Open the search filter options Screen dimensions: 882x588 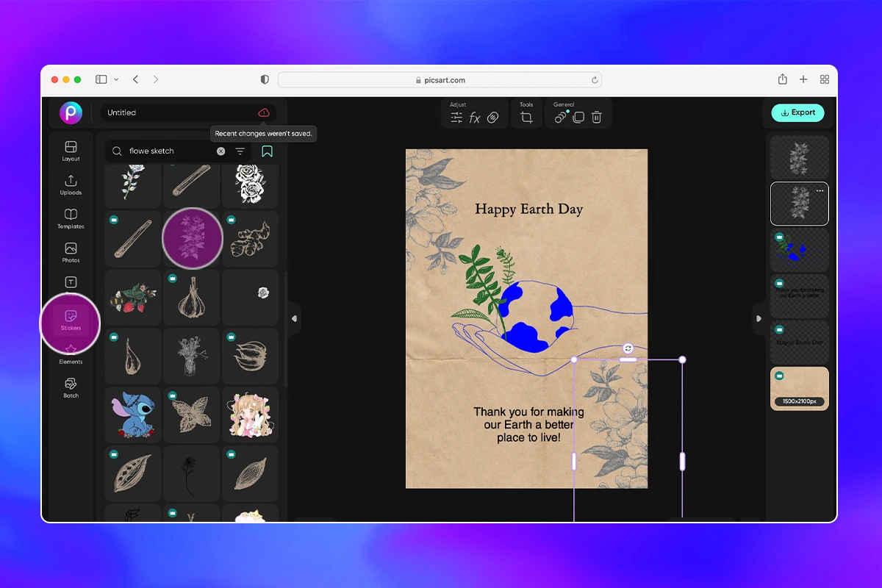(240, 151)
